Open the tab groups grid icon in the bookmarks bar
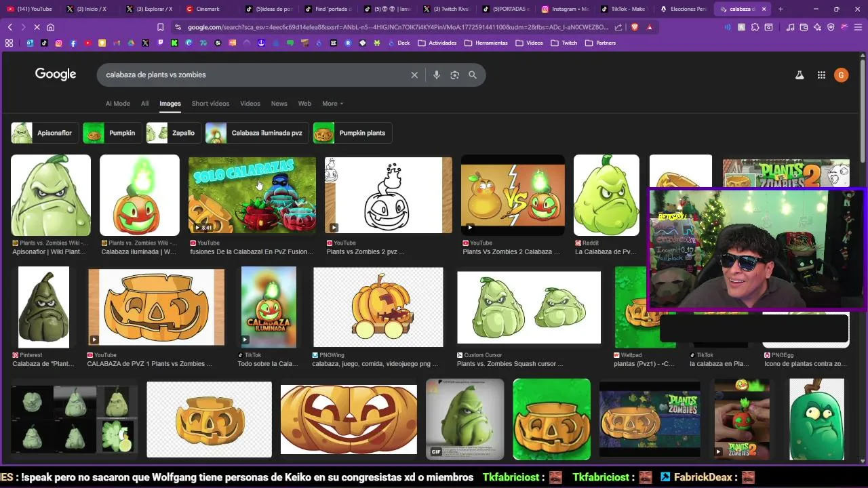Viewport: 868px width, 488px height. point(9,43)
